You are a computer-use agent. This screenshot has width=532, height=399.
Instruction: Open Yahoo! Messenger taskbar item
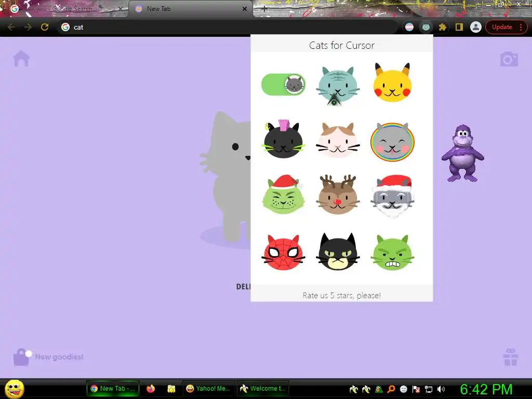point(208,389)
